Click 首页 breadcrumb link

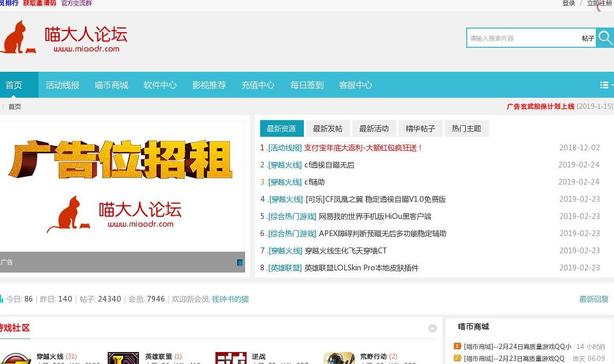15,107
